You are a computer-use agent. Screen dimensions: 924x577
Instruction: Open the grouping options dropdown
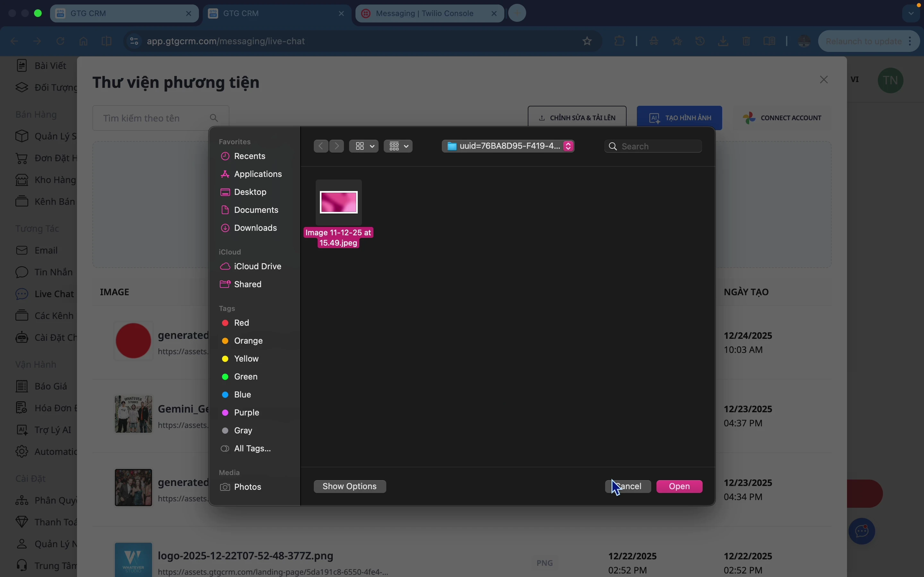point(398,146)
